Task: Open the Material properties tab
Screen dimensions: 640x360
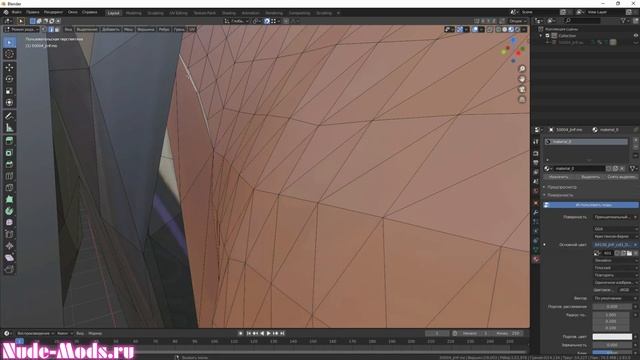Action: pyautogui.click(x=536, y=259)
